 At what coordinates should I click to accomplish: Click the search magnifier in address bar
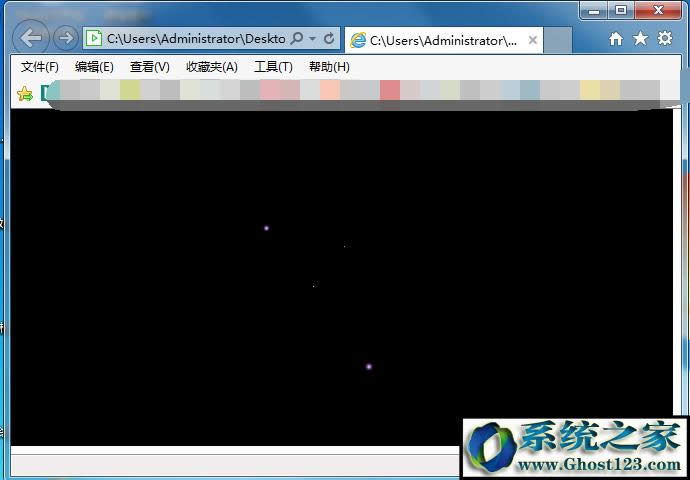(298, 39)
